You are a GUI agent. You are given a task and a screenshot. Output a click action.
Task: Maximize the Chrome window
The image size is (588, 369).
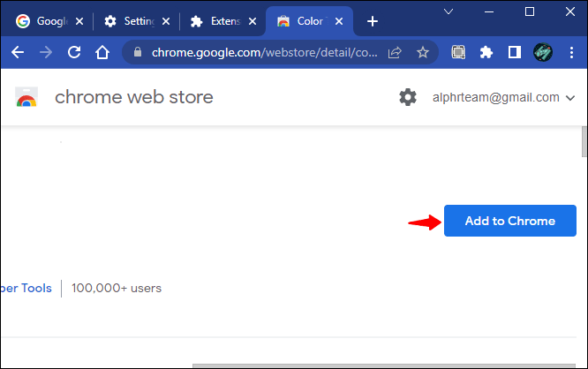(x=530, y=11)
